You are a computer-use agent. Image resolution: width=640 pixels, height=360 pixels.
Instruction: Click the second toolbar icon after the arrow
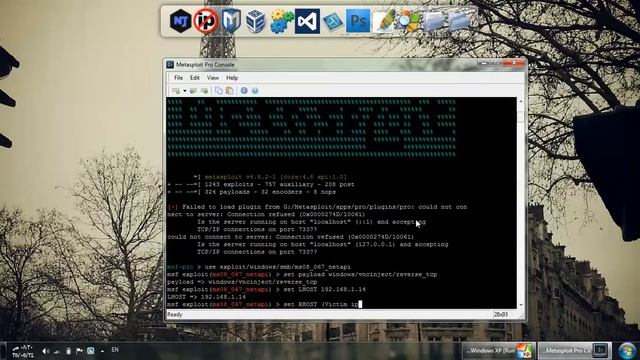[x=193, y=91]
